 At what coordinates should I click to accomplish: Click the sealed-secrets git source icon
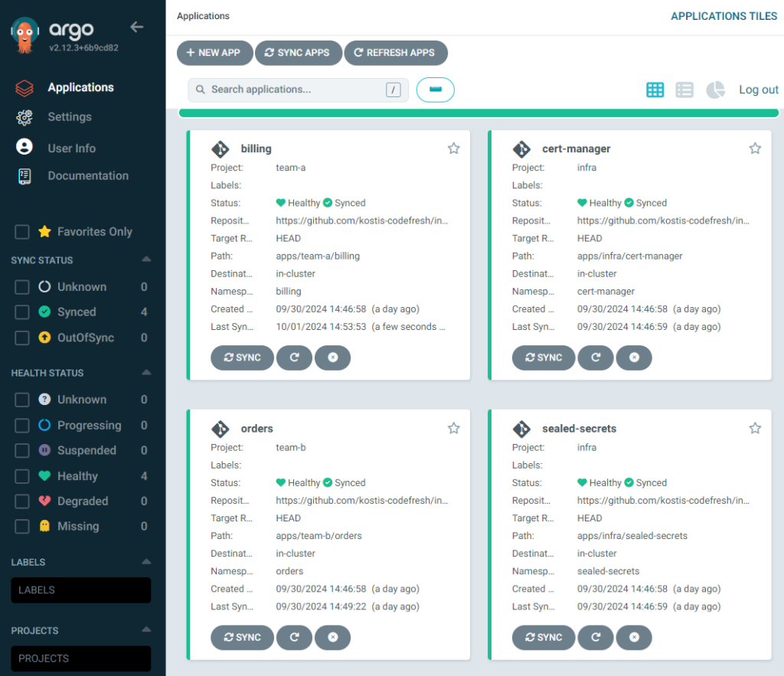[521, 429]
